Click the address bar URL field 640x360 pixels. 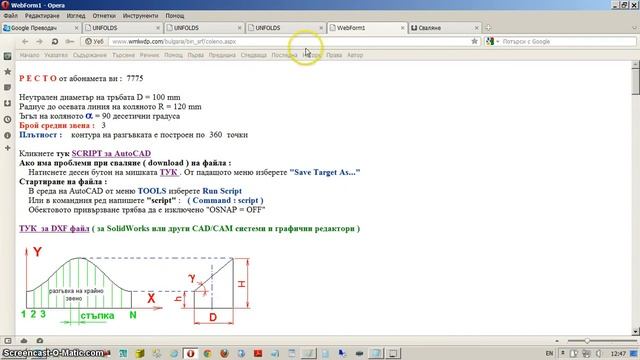click(x=289, y=42)
